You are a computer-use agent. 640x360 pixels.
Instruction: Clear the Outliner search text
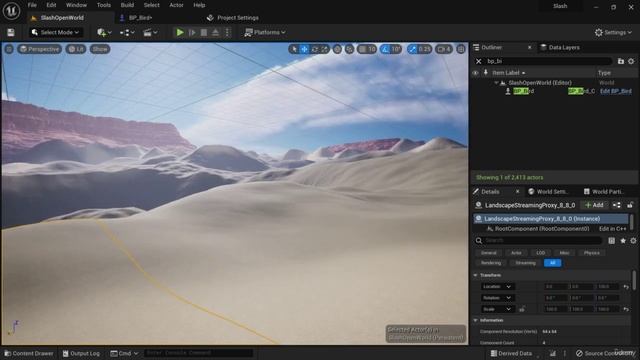point(479,61)
